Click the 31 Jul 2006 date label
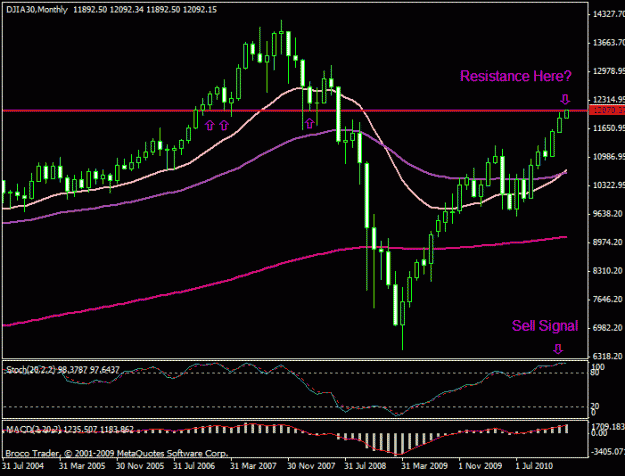Screen dimensions: 625x476 tap(194, 466)
